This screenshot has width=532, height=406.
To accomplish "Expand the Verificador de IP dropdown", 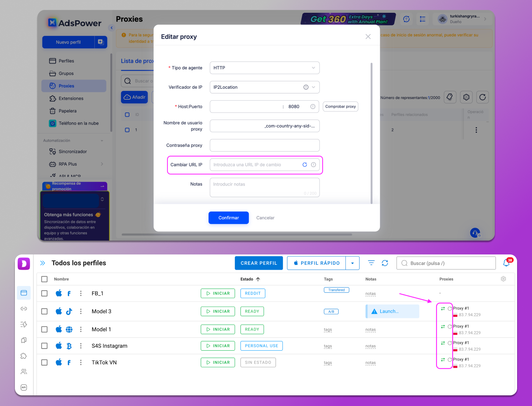I will tap(313, 87).
